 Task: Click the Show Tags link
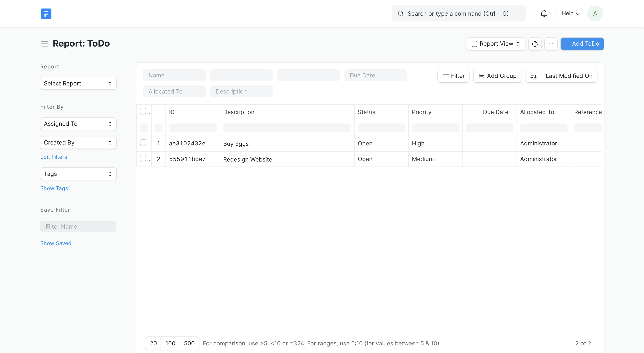[x=54, y=188]
